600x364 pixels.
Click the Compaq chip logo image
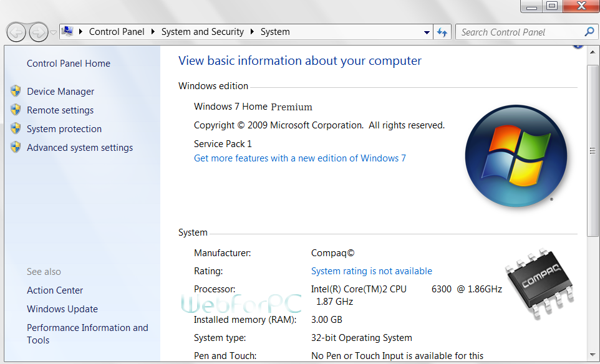540,284
